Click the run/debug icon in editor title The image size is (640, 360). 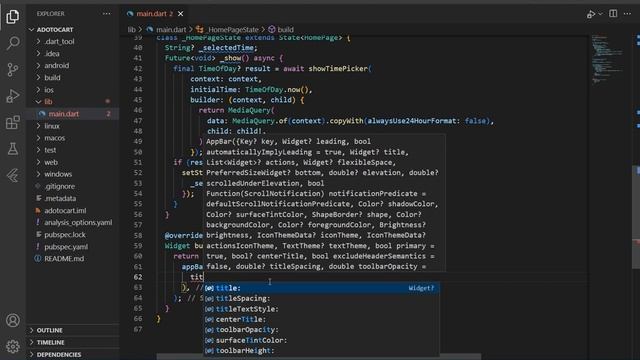591,14
